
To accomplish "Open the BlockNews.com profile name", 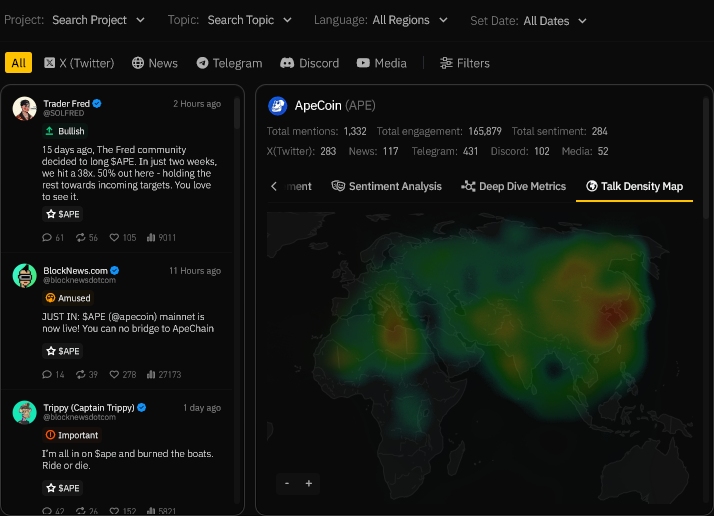I will tap(76, 271).
